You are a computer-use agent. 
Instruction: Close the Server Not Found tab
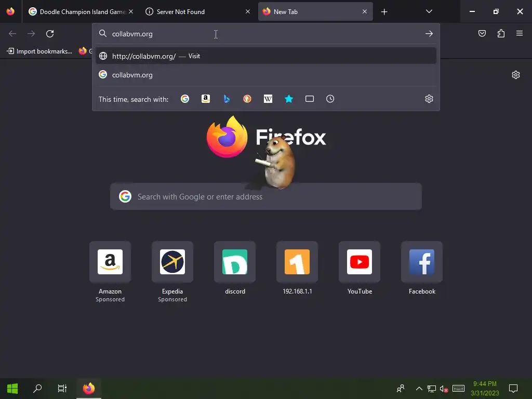coord(248,11)
